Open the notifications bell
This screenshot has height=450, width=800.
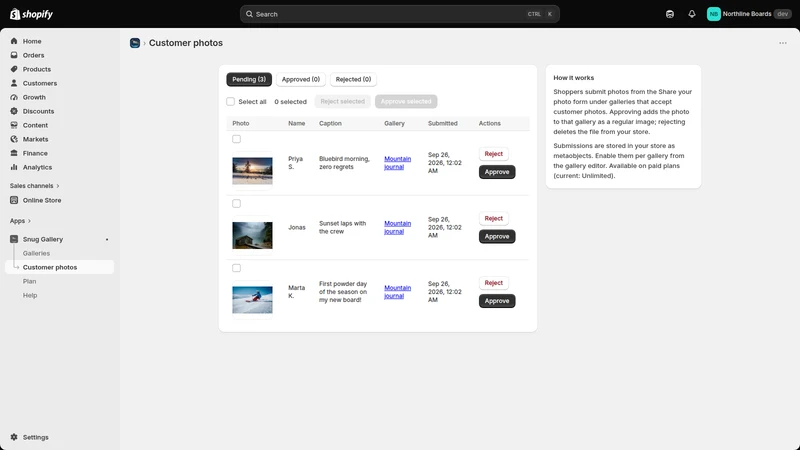pos(692,14)
